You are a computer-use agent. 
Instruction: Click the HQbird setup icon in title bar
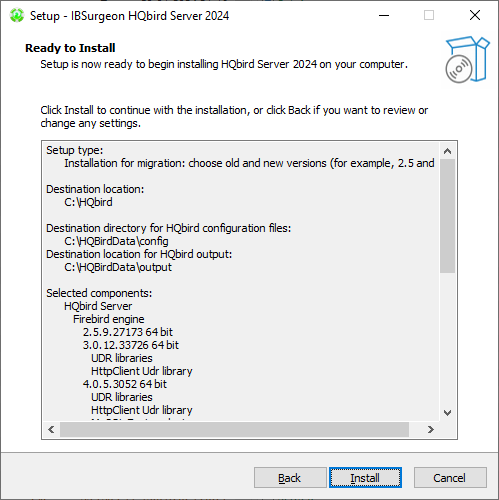pos(17,15)
